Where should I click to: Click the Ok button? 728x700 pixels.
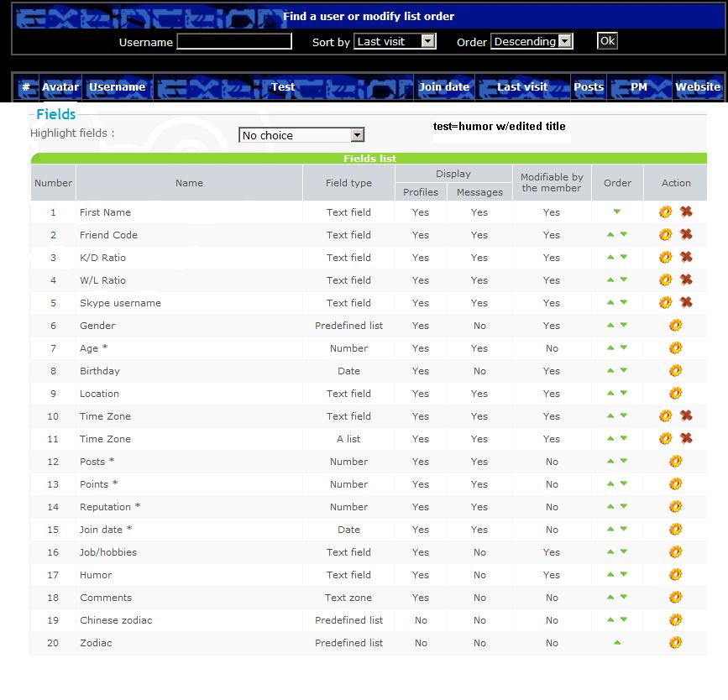pos(607,41)
